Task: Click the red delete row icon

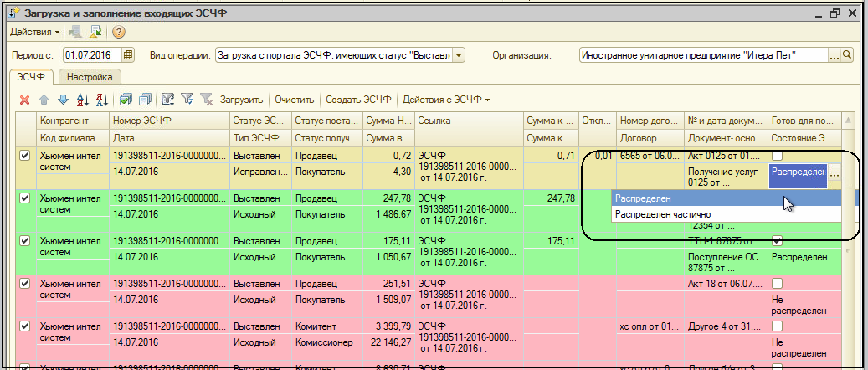Action: click(24, 100)
